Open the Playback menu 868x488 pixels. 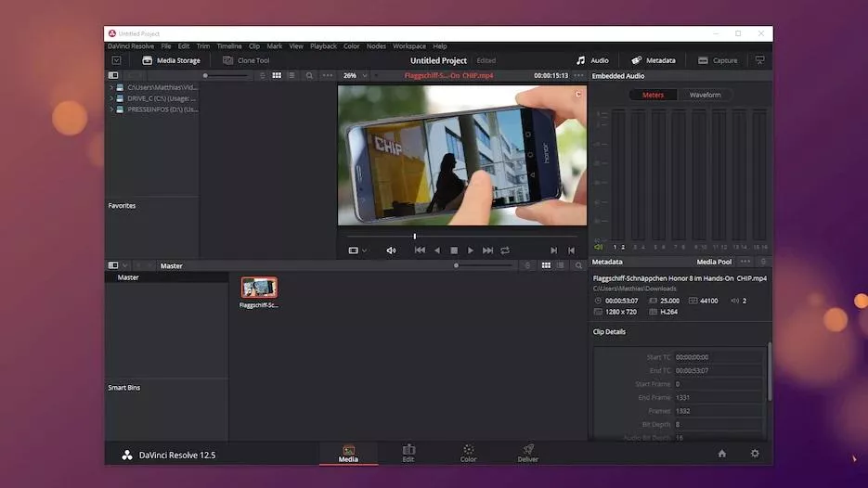click(x=323, y=46)
